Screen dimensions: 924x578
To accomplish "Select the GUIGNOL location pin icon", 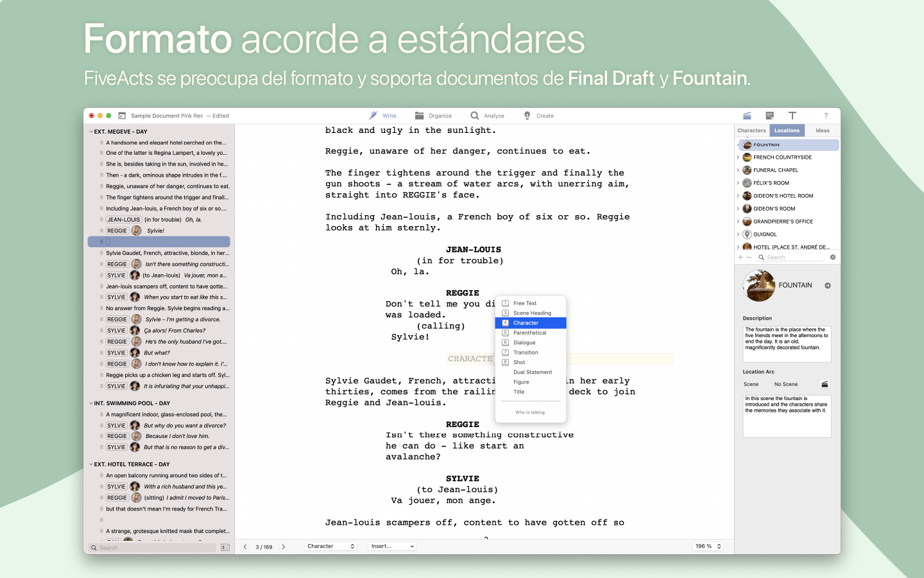I will point(747,234).
